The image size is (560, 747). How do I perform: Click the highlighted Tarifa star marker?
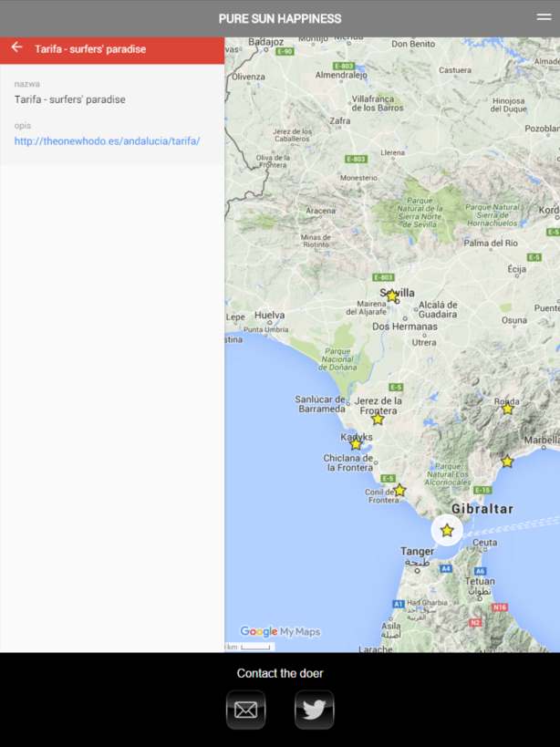tap(447, 530)
